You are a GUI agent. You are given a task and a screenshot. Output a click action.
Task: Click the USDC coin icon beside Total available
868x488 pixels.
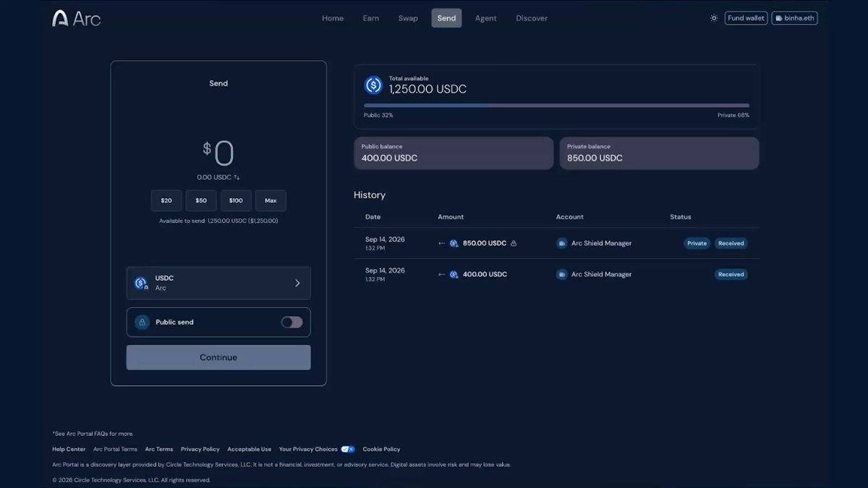point(373,85)
